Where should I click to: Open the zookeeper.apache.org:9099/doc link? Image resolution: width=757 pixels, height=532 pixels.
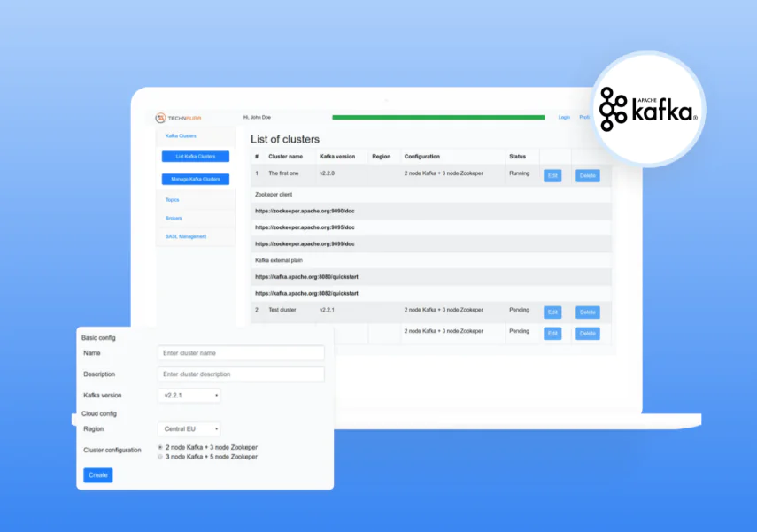pos(305,243)
